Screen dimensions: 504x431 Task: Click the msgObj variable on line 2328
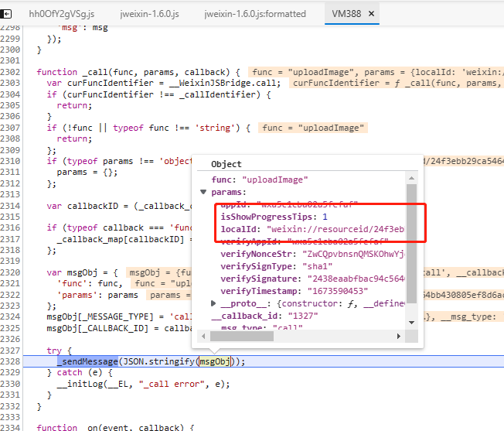[215, 361]
